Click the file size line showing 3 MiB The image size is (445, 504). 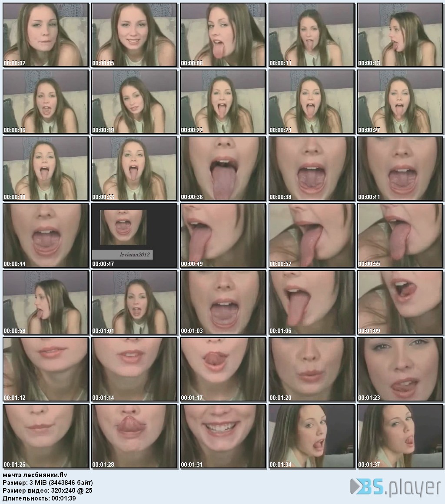click(48, 483)
